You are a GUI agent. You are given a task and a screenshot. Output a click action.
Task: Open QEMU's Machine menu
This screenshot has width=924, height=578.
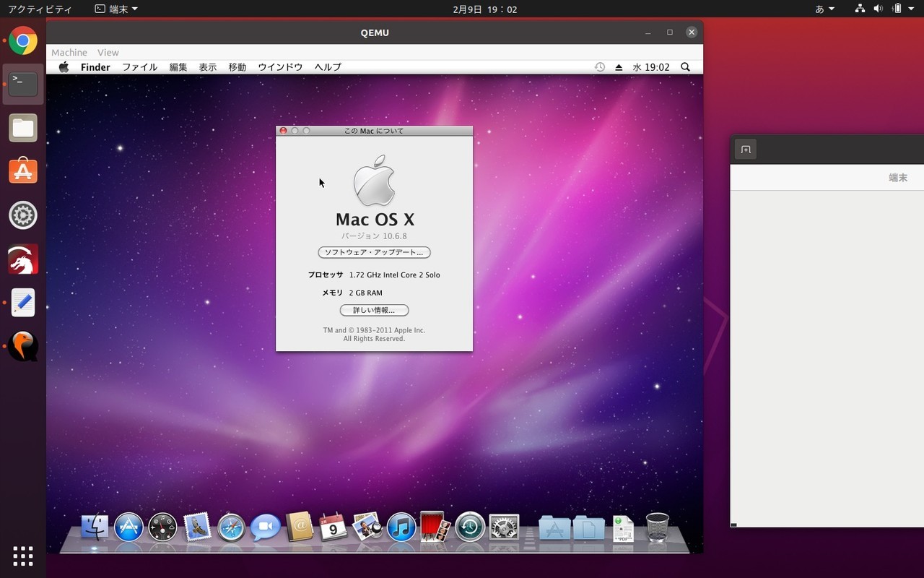tap(69, 53)
